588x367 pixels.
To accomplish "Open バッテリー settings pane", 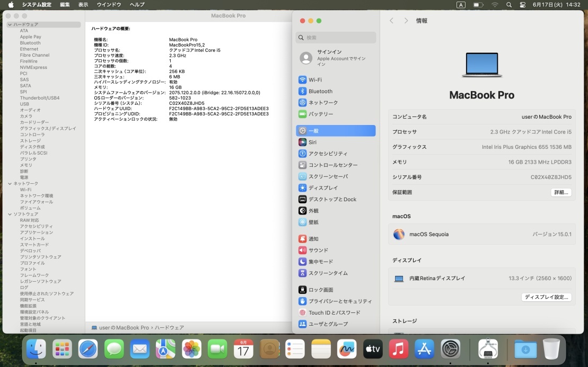I will coord(336,114).
